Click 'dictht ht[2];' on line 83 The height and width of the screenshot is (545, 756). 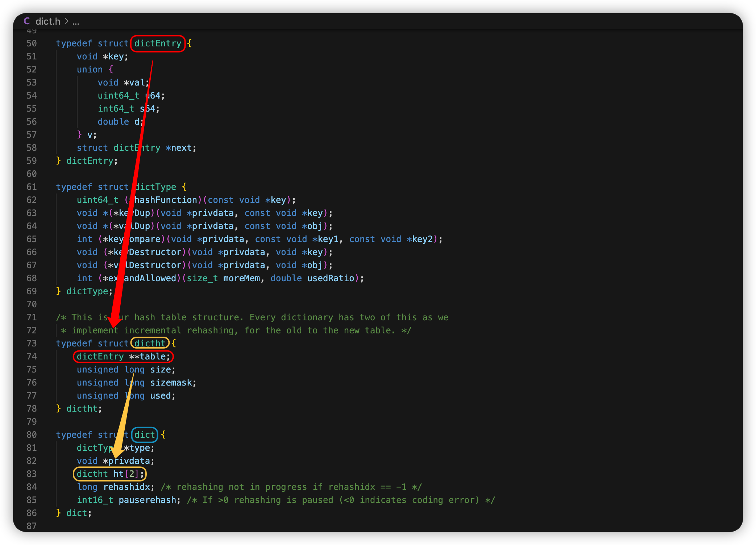pos(110,474)
